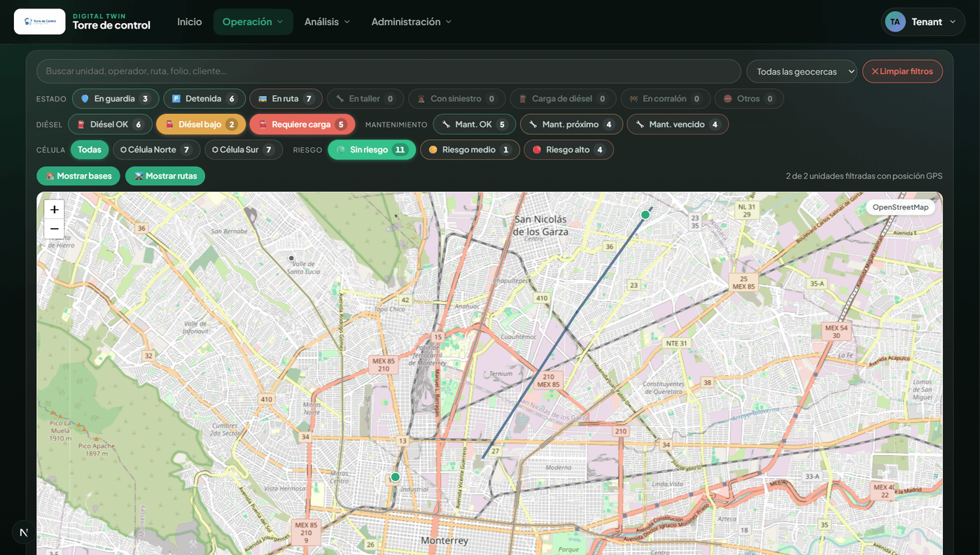Select Célula Sur filter
The image size is (980, 555).
coord(244,150)
